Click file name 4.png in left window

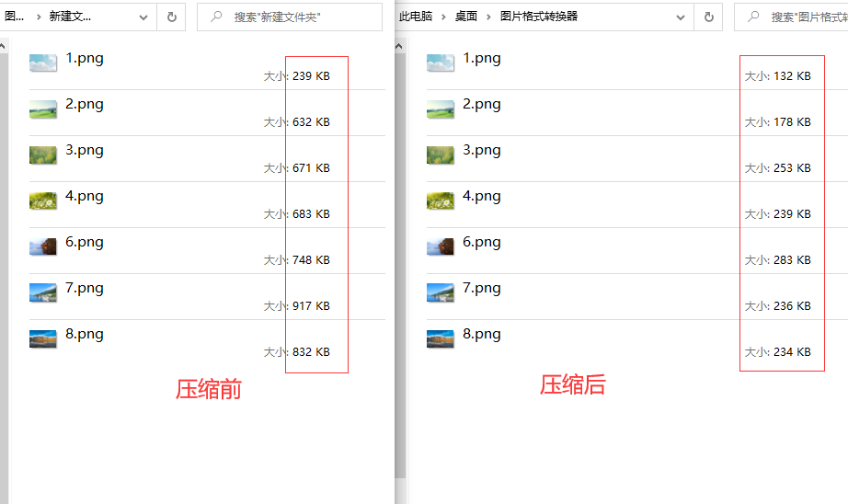85,196
